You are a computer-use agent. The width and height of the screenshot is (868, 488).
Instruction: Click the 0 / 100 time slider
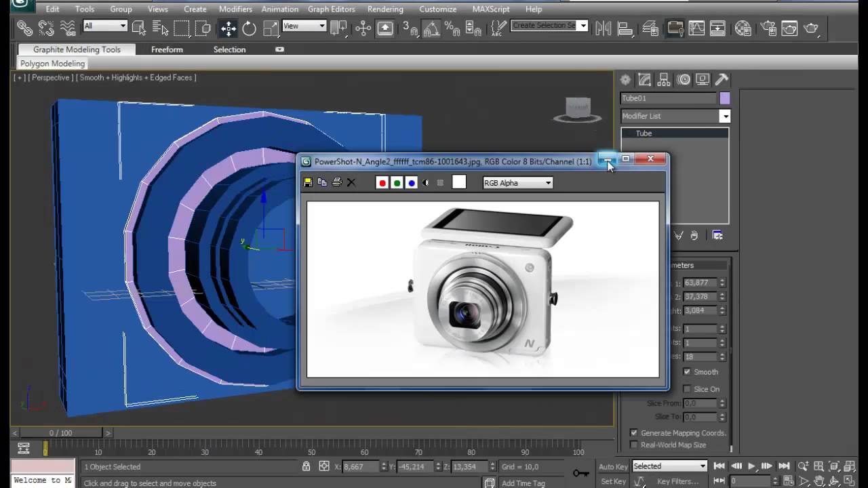[60, 432]
